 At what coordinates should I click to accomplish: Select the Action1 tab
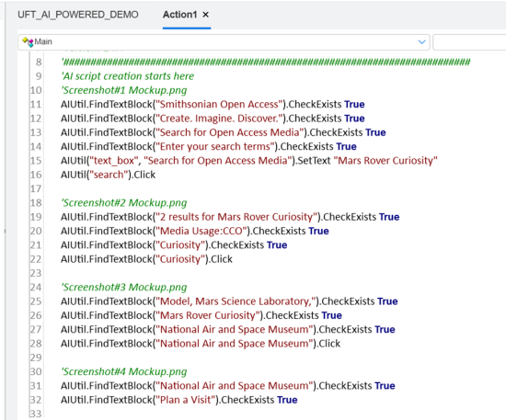[x=179, y=15]
